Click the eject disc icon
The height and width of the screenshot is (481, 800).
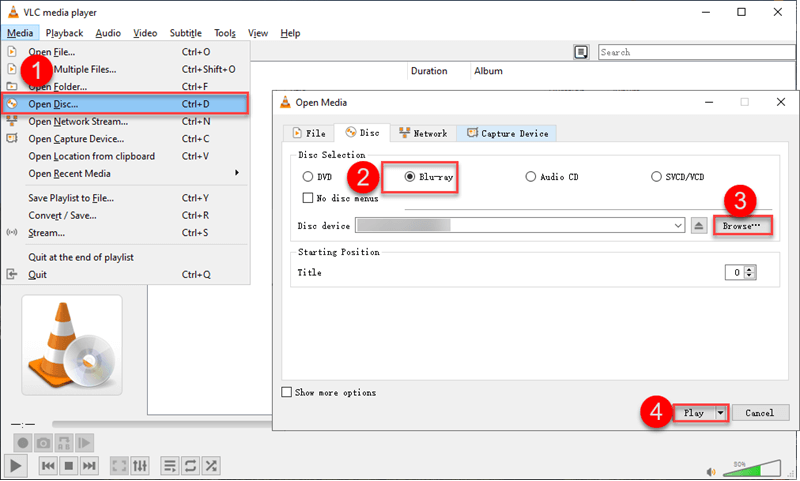point(698,225)
